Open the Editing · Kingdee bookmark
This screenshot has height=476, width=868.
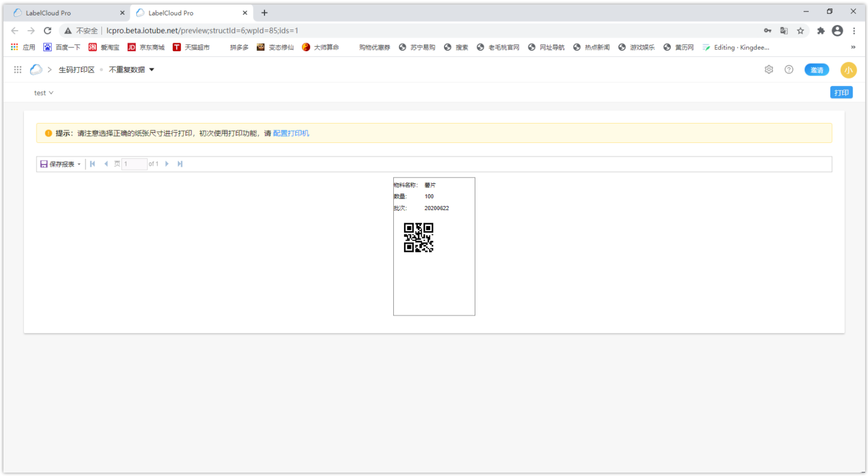click(736, 47)
